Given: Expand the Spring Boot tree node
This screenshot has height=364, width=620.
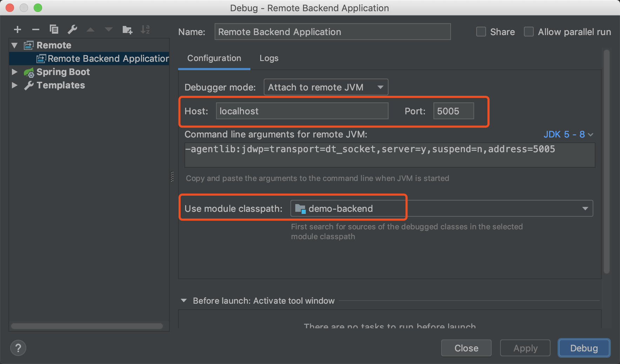Looking at the screenshot, I should [14, 72].
